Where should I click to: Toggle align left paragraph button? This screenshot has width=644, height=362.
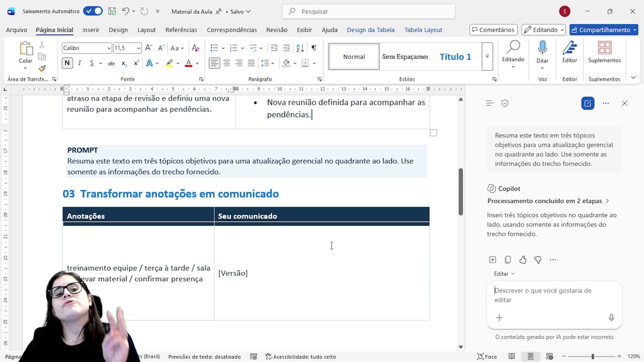[x=214, y=63]
